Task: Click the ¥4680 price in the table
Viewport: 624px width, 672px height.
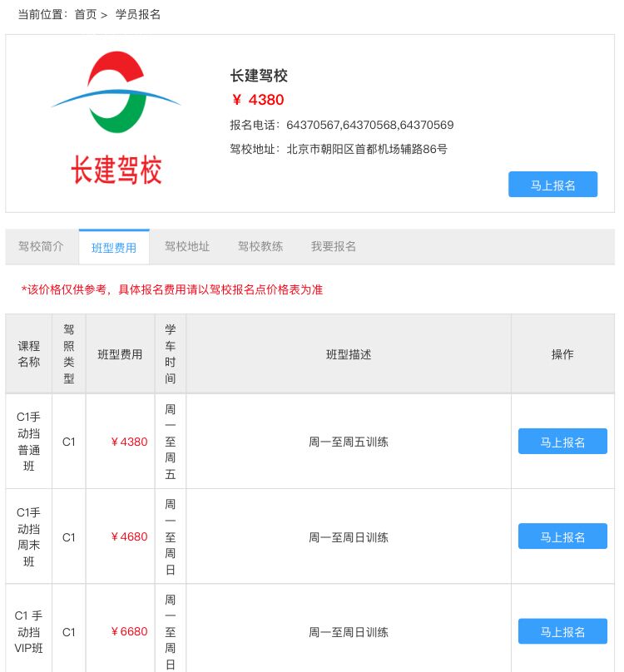Action: pyautogui.click(x=129, y=536)
